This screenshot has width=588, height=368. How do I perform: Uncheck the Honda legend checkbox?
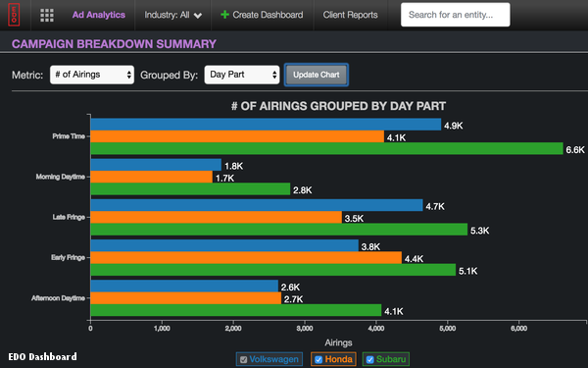pyautogui.click(x=318, y=359)
